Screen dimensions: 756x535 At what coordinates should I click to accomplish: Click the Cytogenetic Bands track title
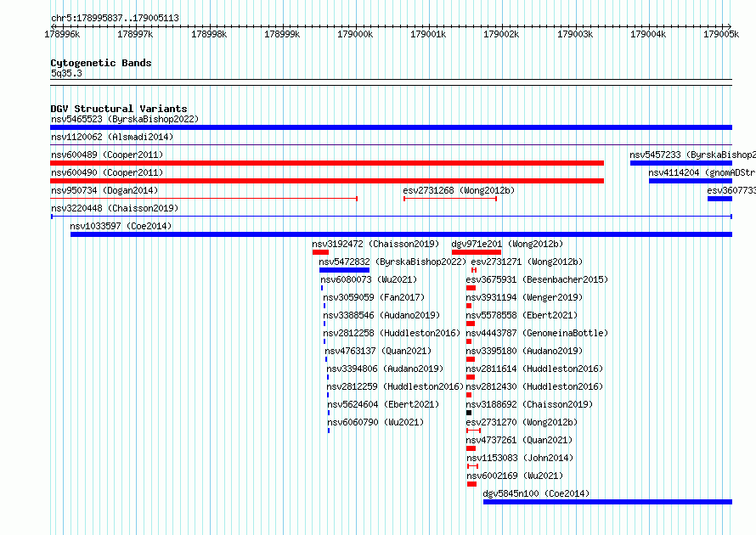[x=101, y=63]
